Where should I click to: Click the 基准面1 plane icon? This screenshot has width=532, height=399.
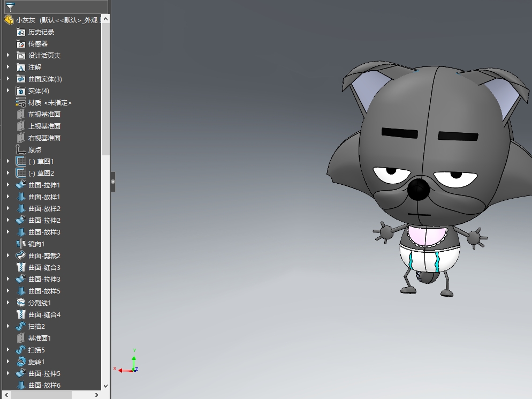[x=21, y=338]
